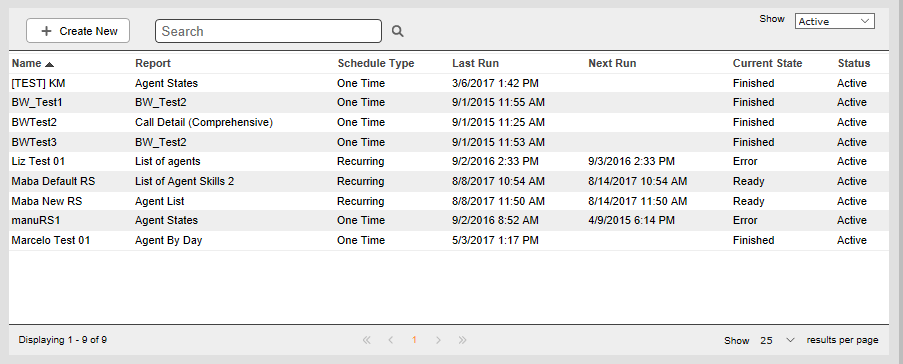Click Last Run 5/3/2017 1:17 PM cell

(x=495, y=240)
